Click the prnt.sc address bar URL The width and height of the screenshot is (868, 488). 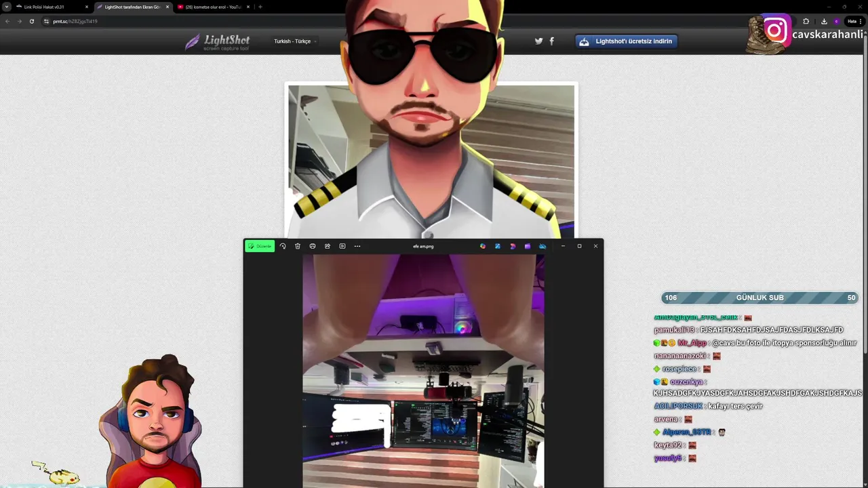point(75,21)
